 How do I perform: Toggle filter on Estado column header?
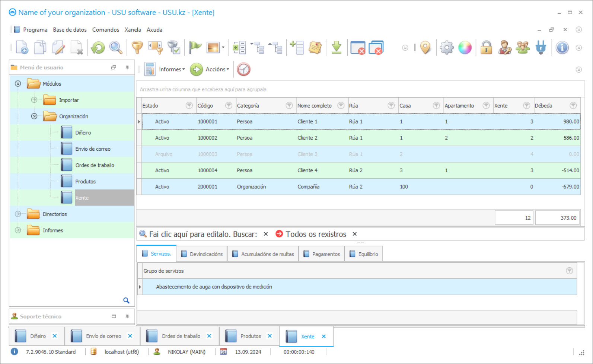189,106
